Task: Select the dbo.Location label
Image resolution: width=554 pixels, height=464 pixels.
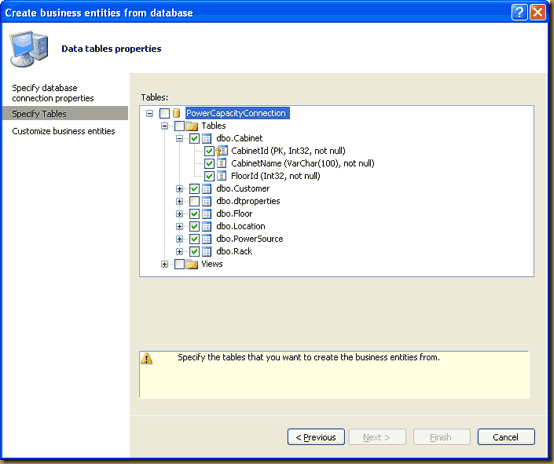Action: (x=241, y=227)
